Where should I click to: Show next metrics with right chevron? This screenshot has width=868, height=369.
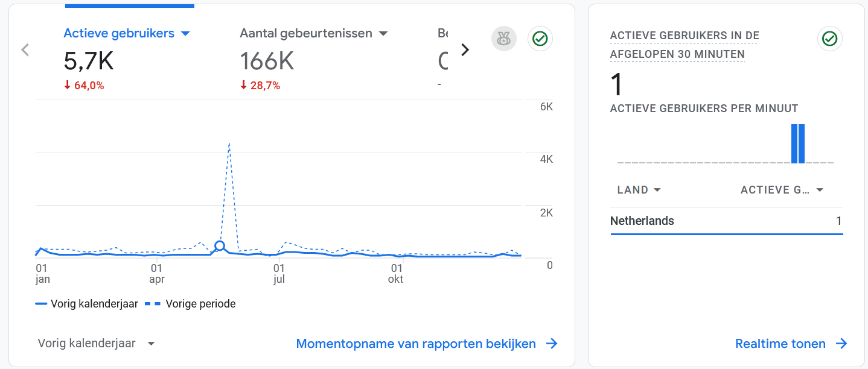(x=465, y=50)
